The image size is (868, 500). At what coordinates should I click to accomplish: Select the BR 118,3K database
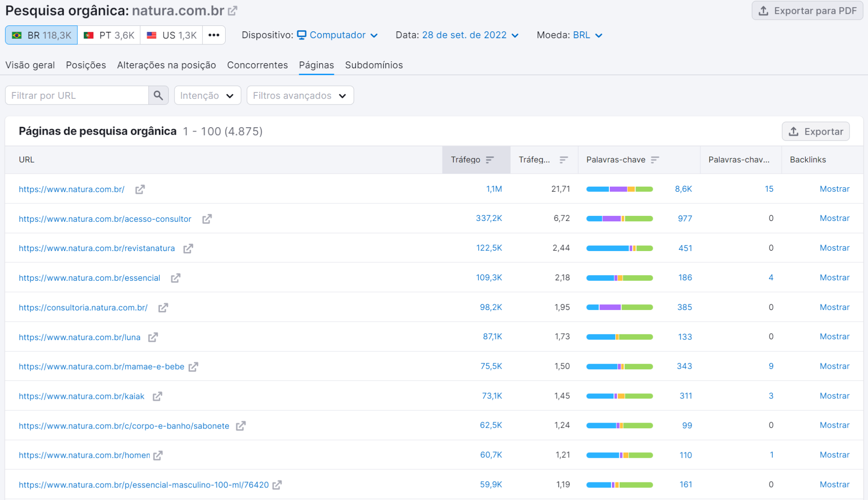[42, 35]
